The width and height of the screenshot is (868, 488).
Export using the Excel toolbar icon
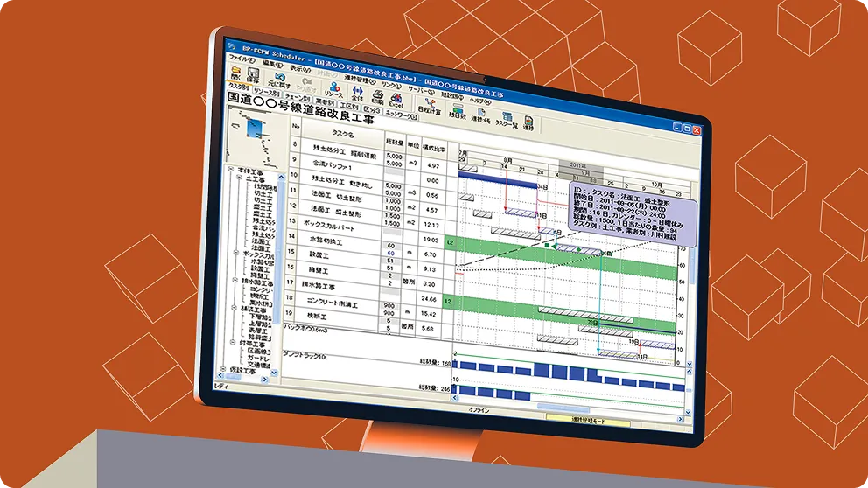coord(395,98)
